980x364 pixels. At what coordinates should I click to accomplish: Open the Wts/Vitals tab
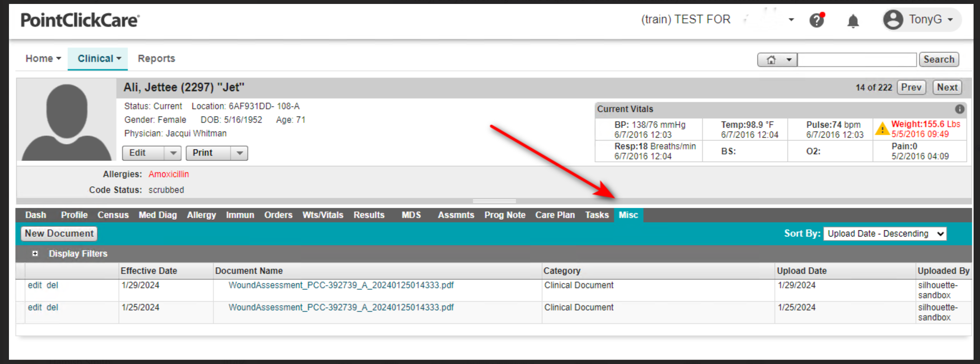323,215
